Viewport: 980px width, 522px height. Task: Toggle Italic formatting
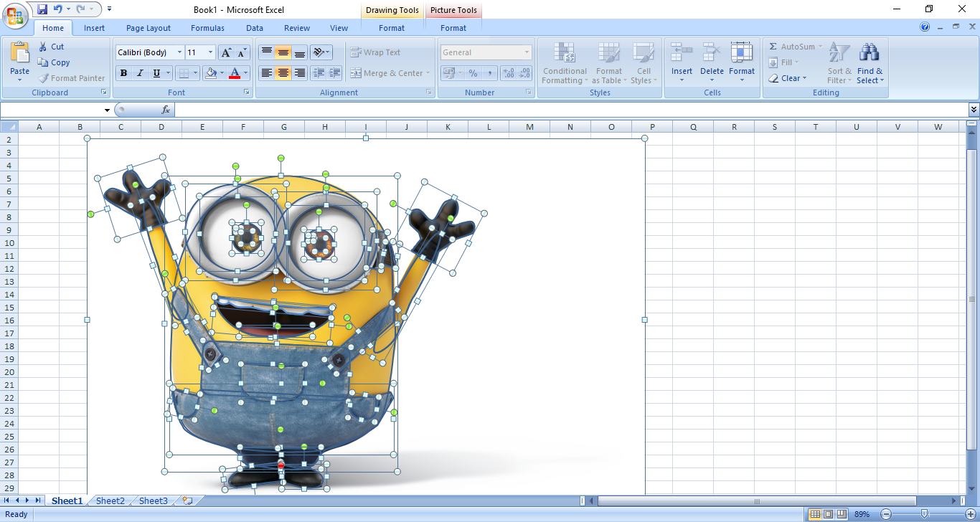click(x=140, y=73)
